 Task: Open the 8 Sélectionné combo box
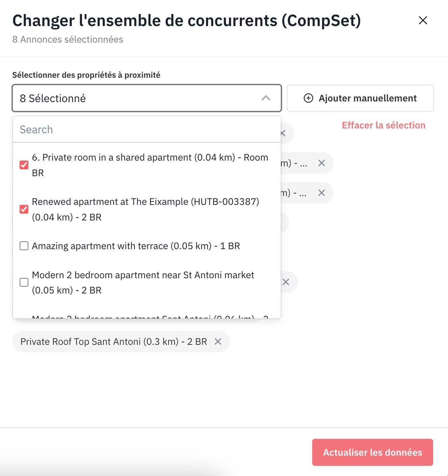pyautogui.click(x=135, y=98)
